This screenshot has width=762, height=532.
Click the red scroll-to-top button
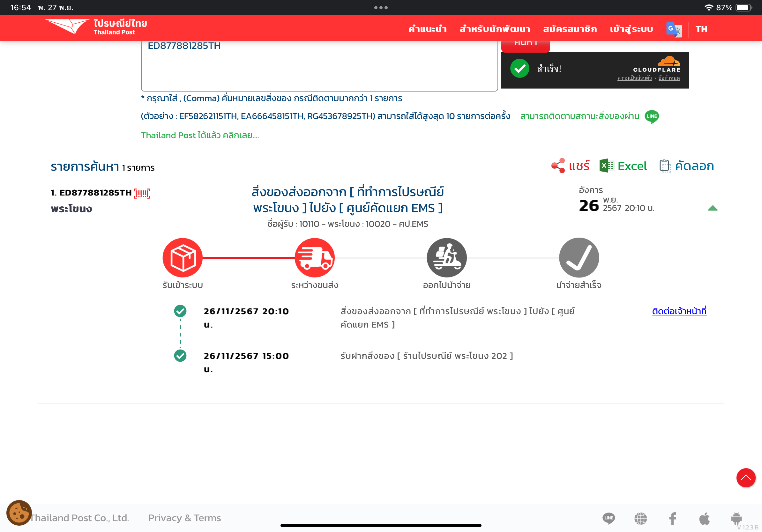click(745, 477)
